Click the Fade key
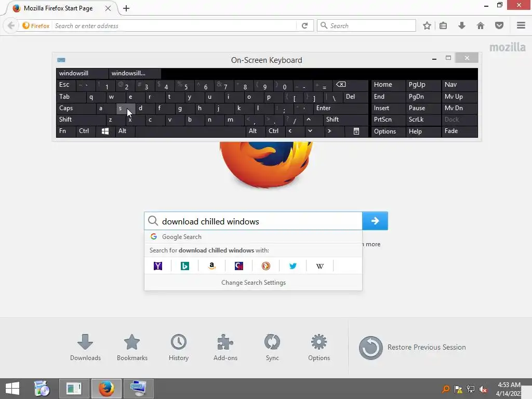 (459, 131)
